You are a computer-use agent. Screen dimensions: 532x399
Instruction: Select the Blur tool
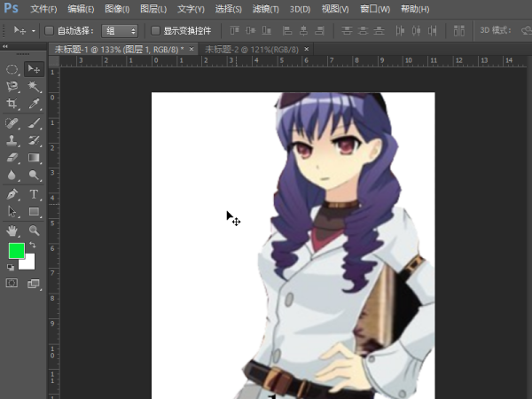(x=12, y=175)
